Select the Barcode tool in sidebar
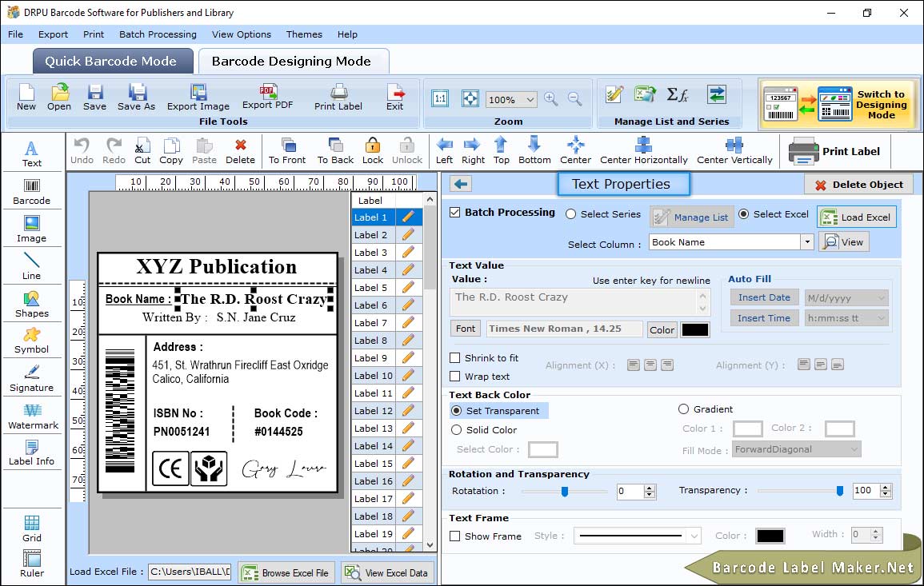This screenshot has height=586, width=924. 32,192
